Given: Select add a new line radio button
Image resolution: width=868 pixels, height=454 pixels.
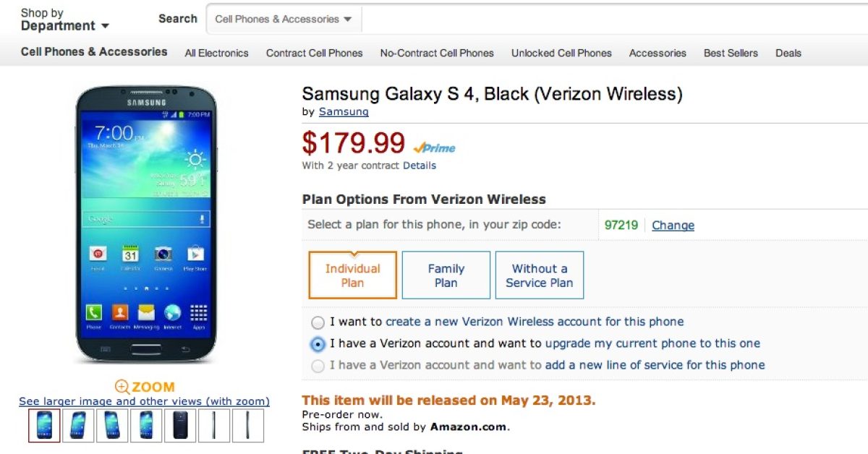Looking at the screenshot, I should point(318,366).
